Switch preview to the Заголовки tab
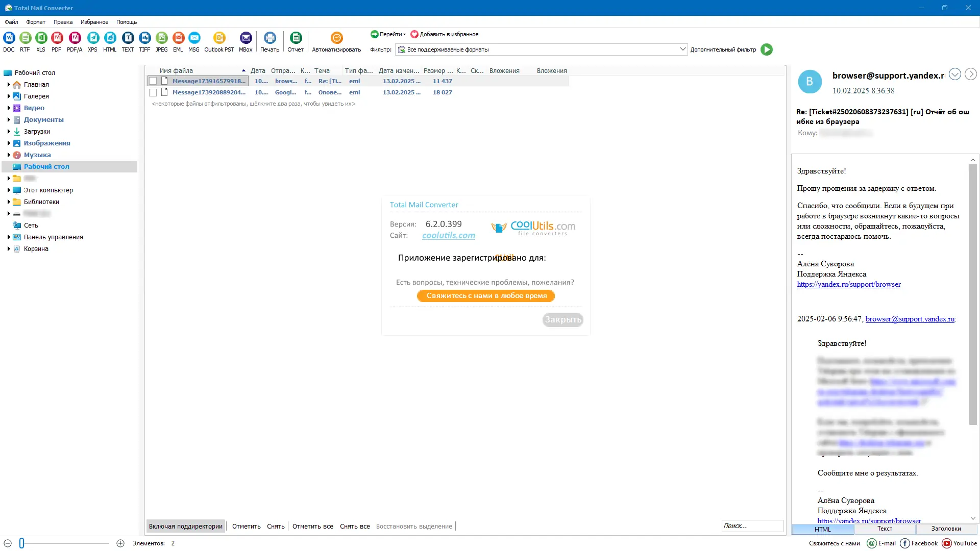The image size is (980, 551). 946,529
